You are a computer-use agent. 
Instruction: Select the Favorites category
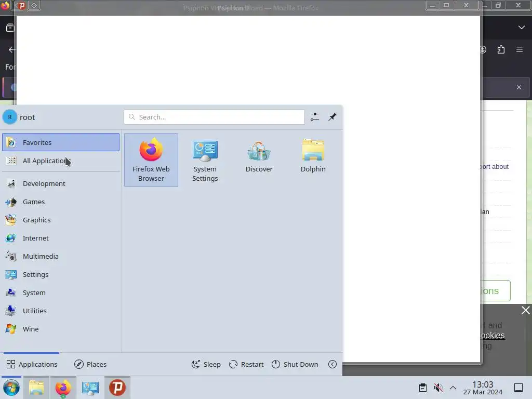point(61,142)
